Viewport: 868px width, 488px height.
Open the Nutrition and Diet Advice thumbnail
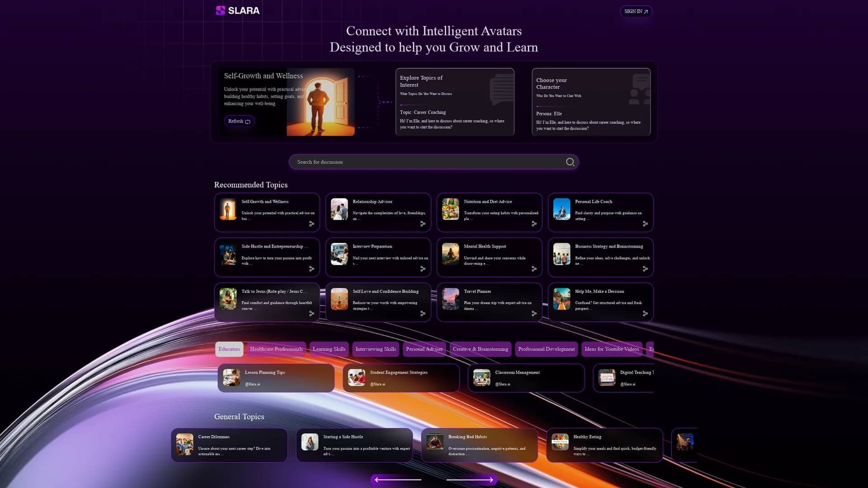[450, 209]
